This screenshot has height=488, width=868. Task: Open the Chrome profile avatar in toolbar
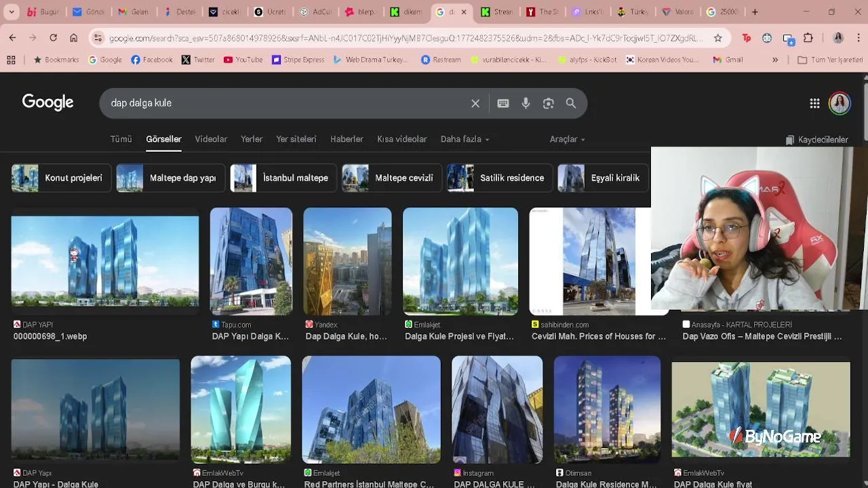point(838,38)
